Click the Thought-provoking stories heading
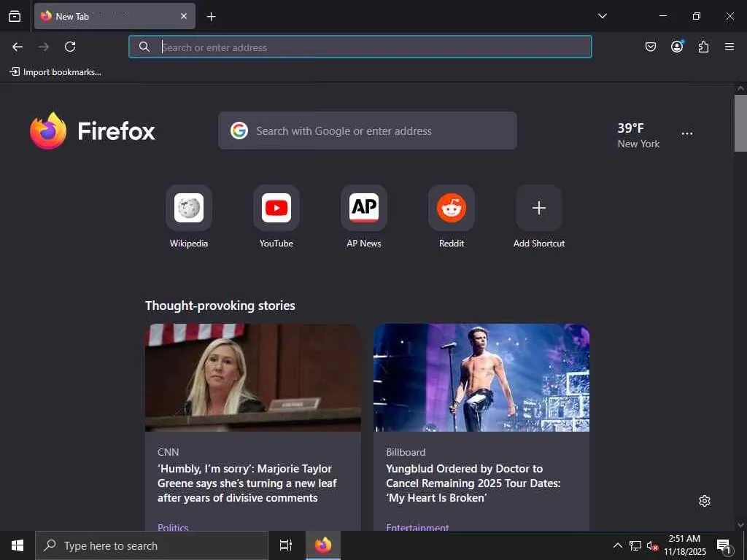This screenshot has width=747, height=560. coord(220,306)
